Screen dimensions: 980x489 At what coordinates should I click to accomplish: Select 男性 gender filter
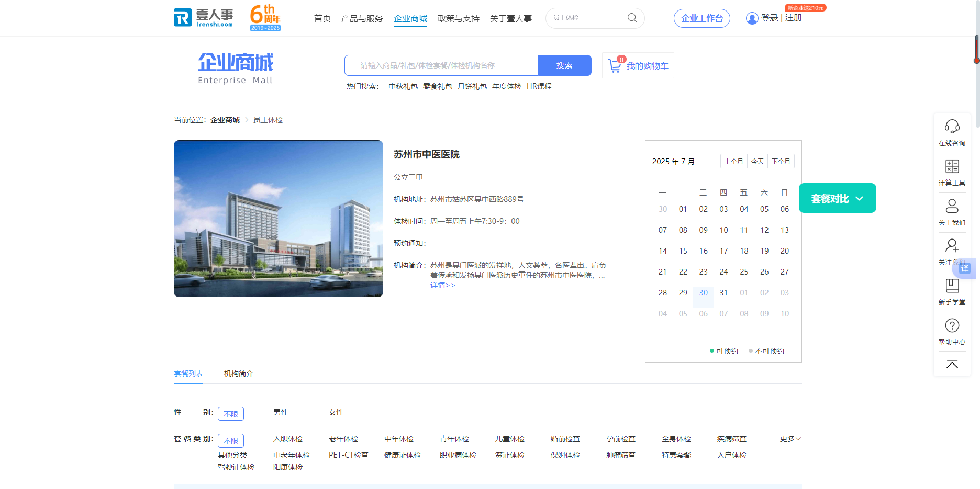coord(281,412)
